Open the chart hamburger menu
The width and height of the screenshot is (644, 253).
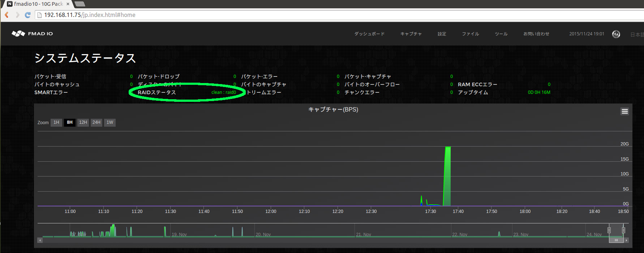click(x=625, y=112)
